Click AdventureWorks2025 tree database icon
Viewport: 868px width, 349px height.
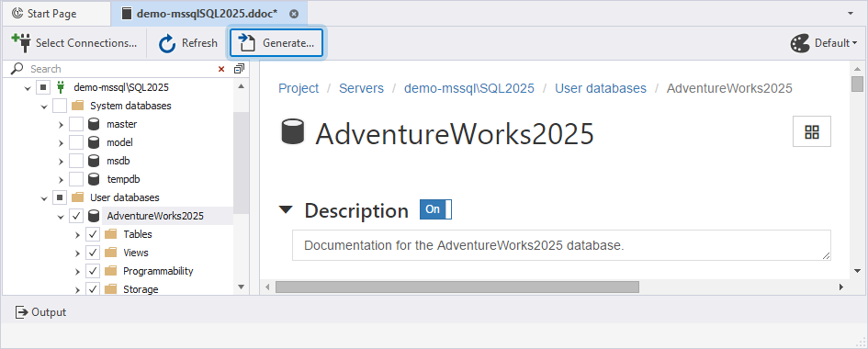pos(94,216)
